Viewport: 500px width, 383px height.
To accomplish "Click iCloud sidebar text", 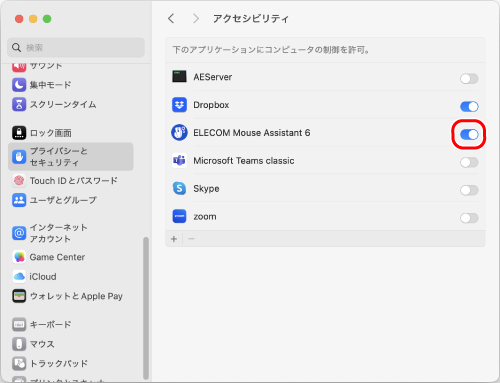I will click(x=43, y=277).
